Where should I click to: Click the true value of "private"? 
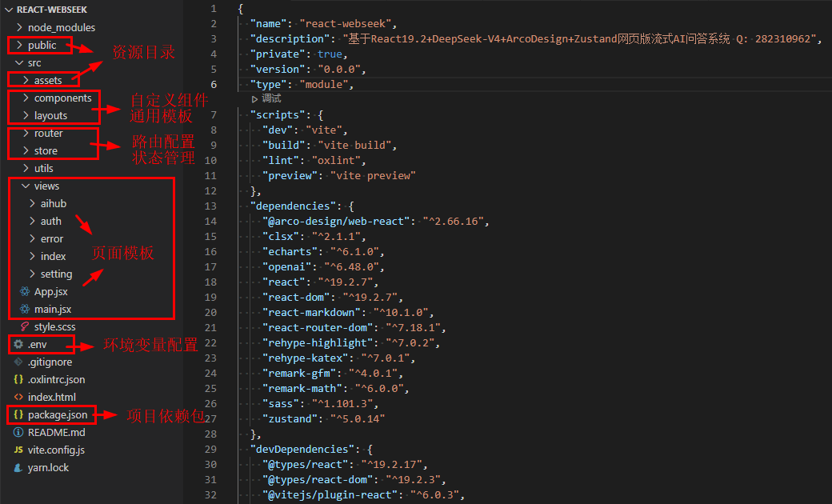330,54
